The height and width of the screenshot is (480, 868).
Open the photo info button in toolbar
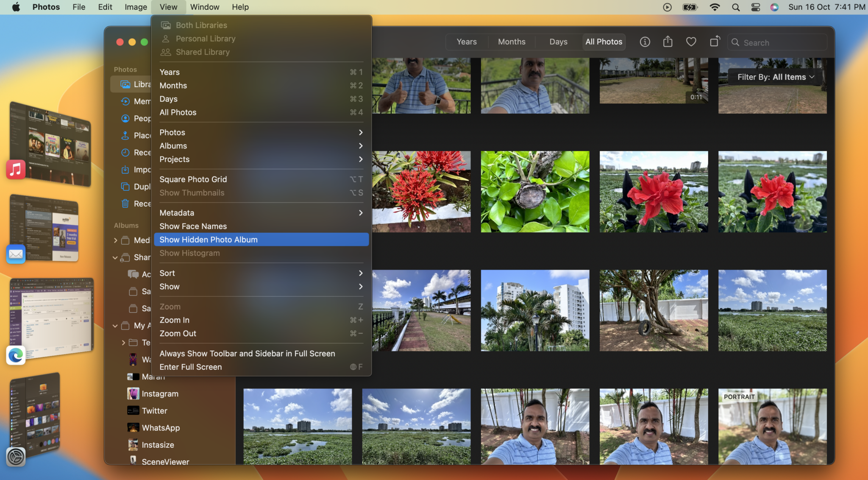coord(645,42)
